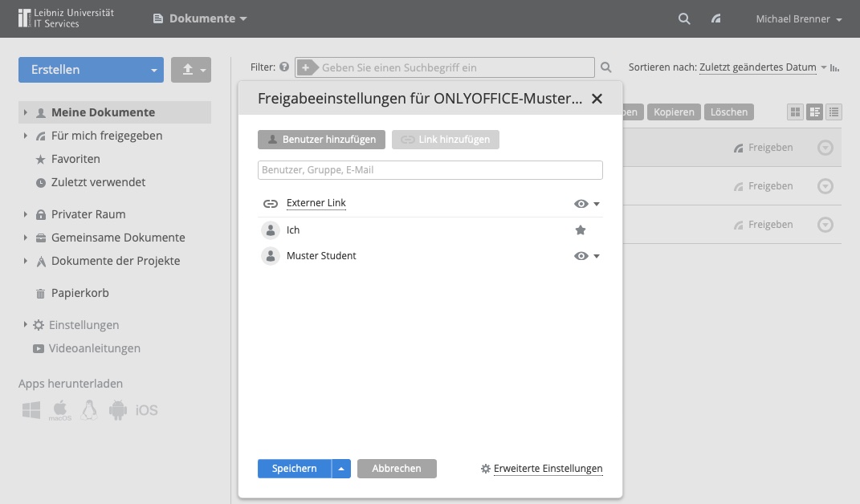This screenshot has height=504, width=860.
Task: Close the Freigabeeinstellungen dialog
Action: click(597, 99)
